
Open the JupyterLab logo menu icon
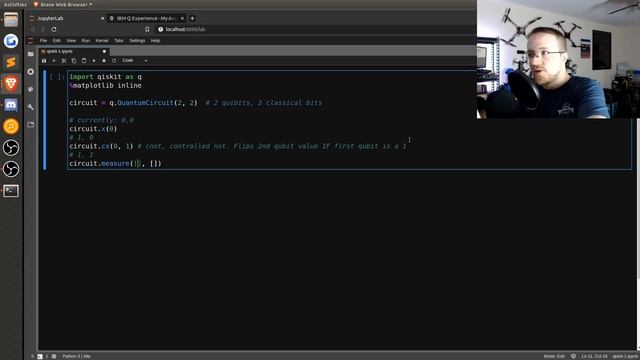tap(30, 40)
